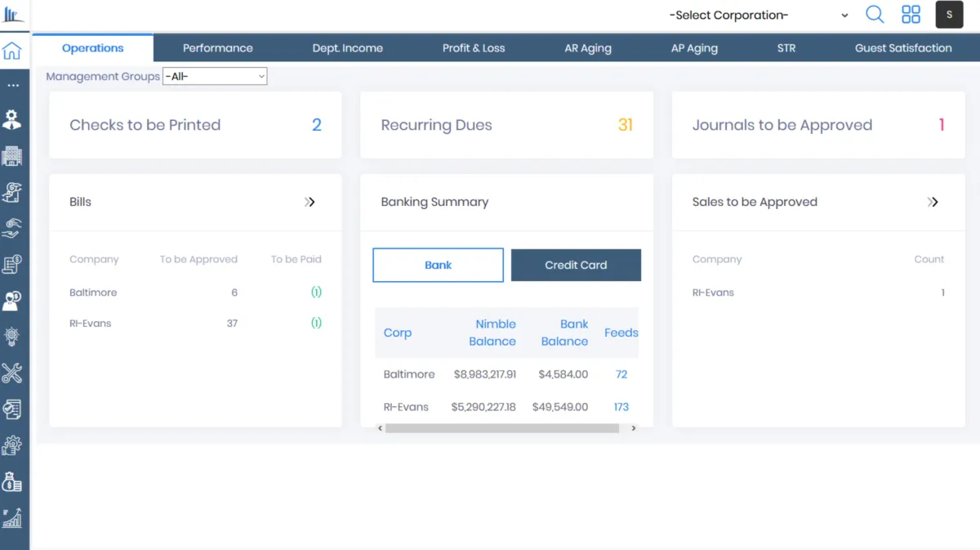Switch banking summary to Credit Card view
This screenshot has width=980, height=550.
[x=576, y=265]
